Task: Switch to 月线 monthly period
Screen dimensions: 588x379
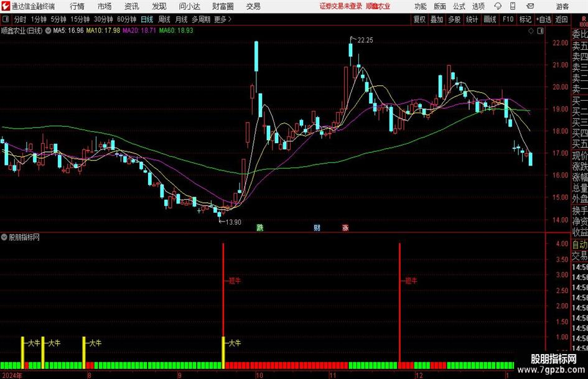Action: (x=182, y=19)
